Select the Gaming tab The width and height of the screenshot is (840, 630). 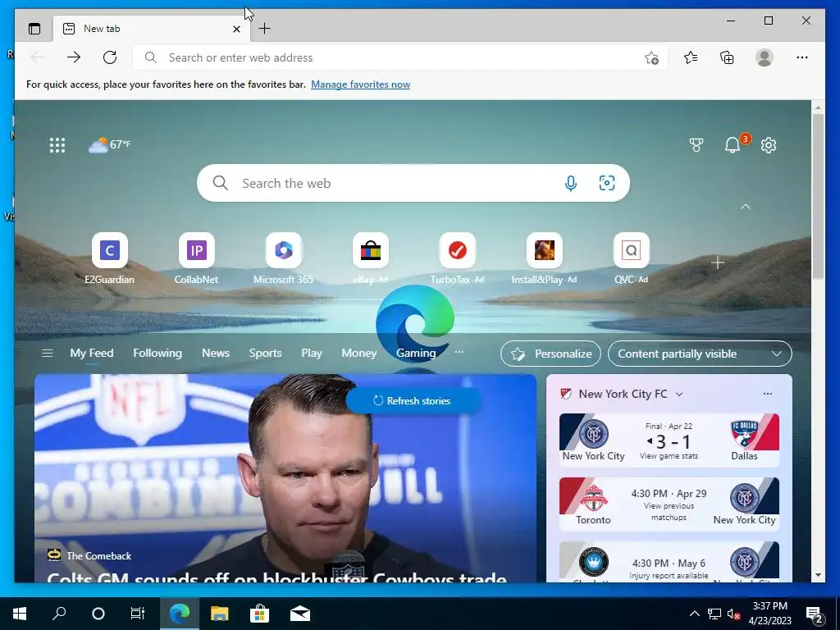click(x=416, y=353)
